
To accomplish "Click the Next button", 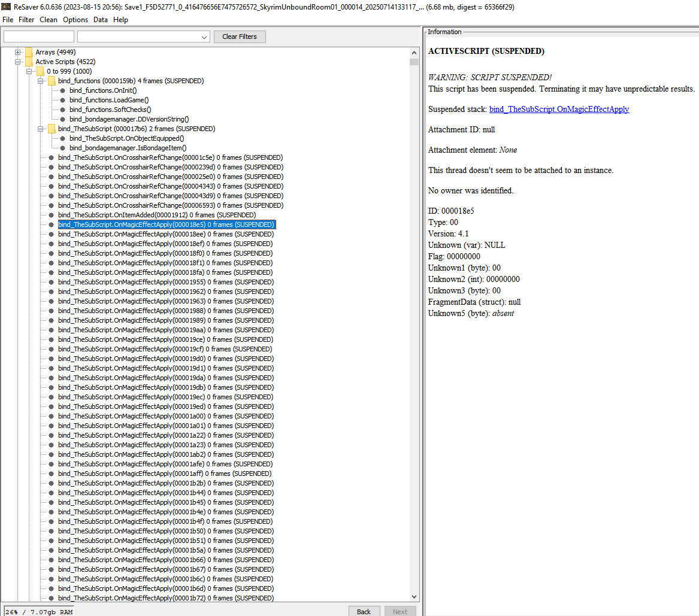I will [400, 612].
